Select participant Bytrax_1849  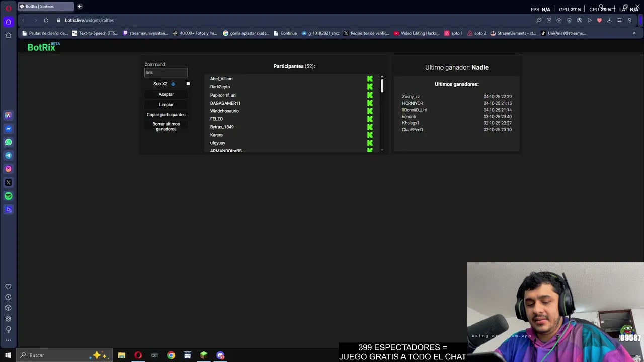[x=222, y=127]
